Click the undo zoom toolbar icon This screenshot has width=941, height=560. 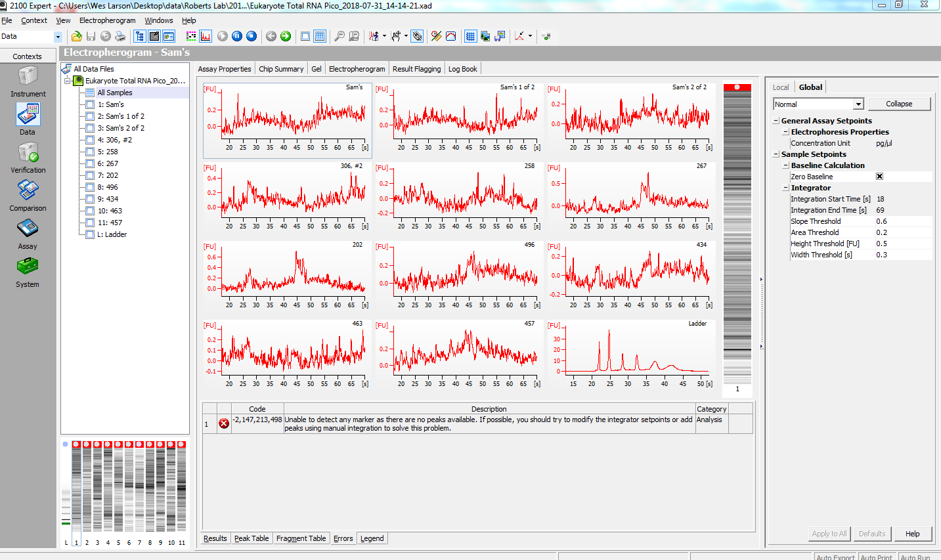[x=354, y=36]
